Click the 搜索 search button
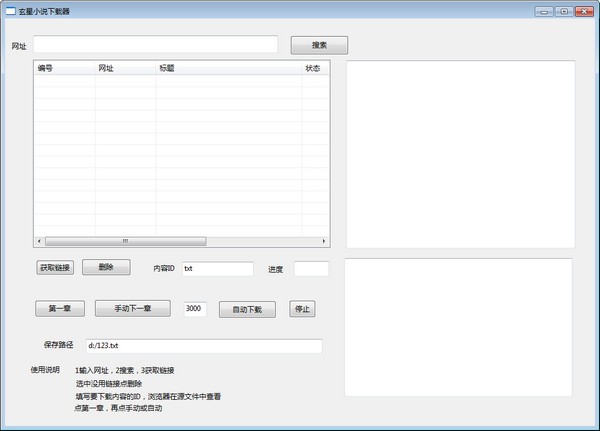The width and height of the screenshot is (600, 431). pos(319,45)
